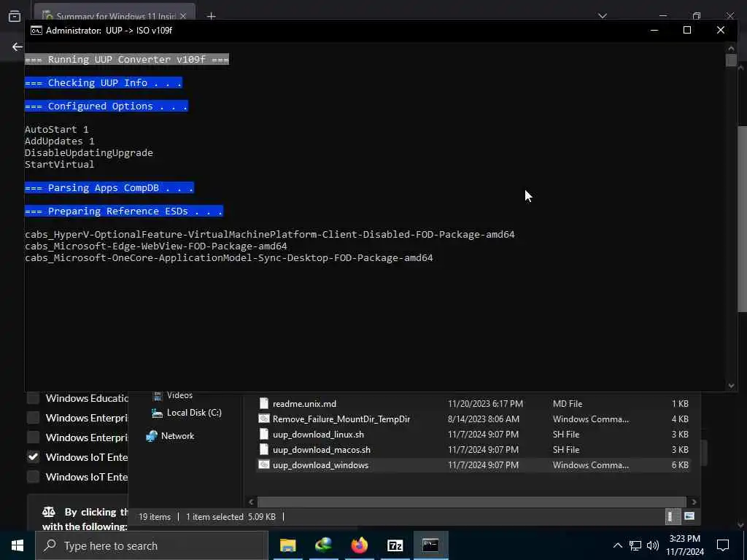Open 7-Zip from the taskbar
This screenshot has width=747, height=560.
(395, 545)
